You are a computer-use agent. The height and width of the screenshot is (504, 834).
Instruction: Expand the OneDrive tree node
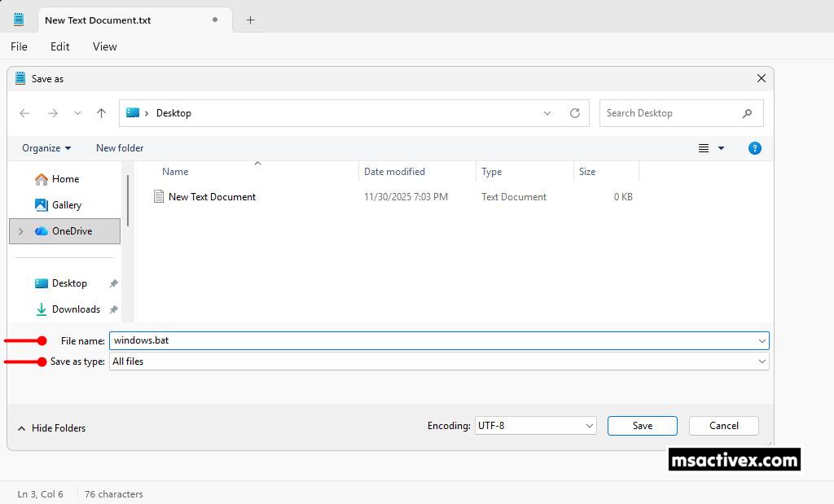point(21,231)
